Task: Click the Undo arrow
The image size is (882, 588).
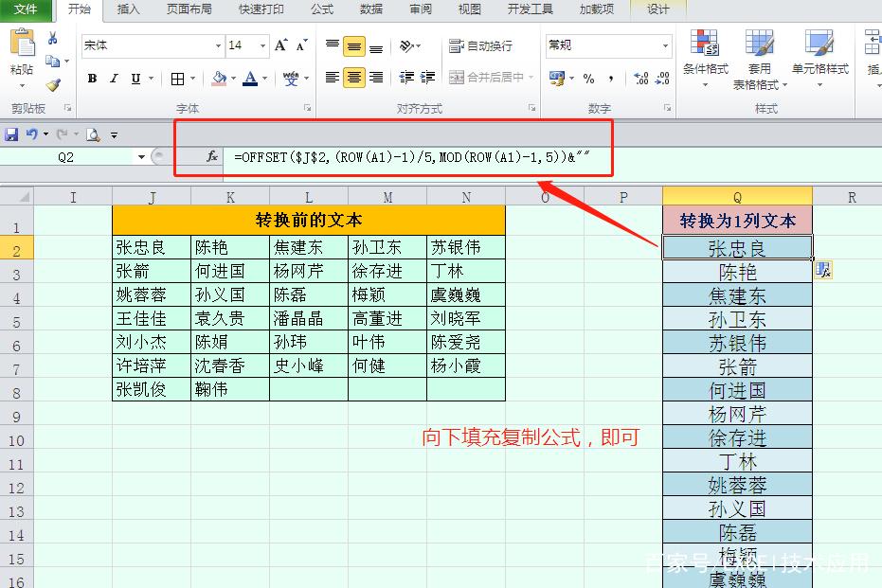Action: click(32, 134)
